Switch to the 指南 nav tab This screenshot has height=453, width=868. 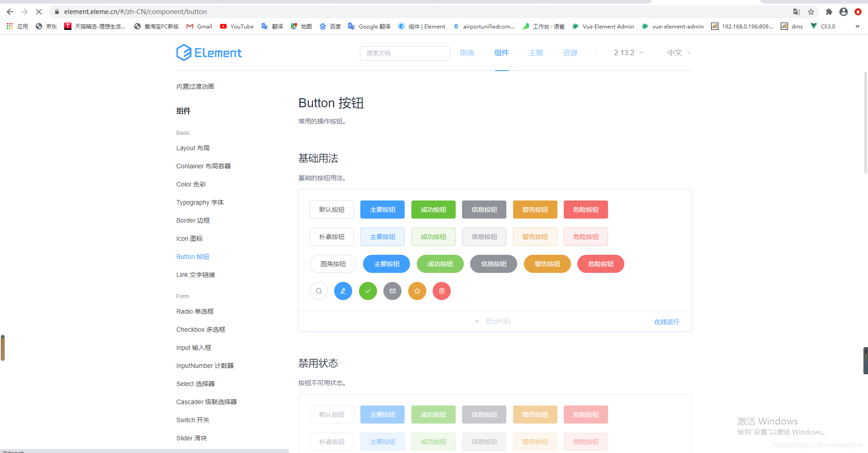point(467,52)
